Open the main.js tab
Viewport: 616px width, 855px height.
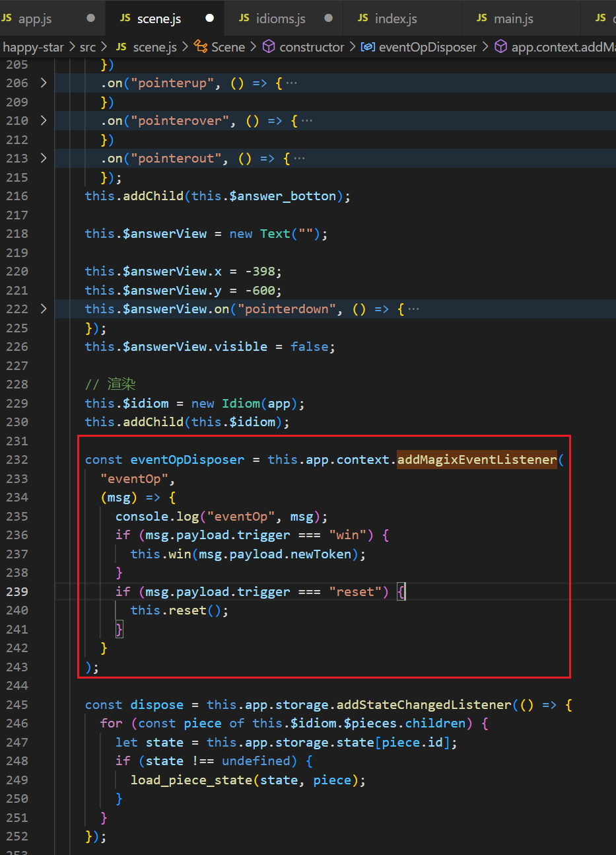513,19
